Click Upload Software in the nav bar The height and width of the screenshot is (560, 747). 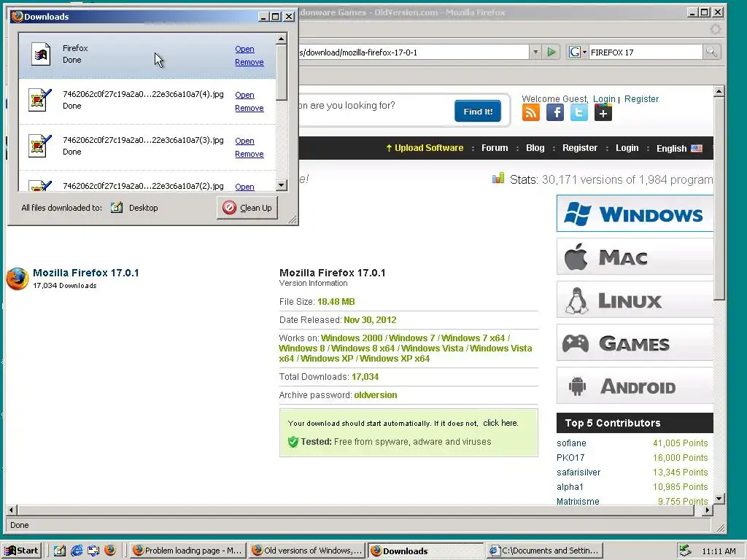(x=425, y=147)
